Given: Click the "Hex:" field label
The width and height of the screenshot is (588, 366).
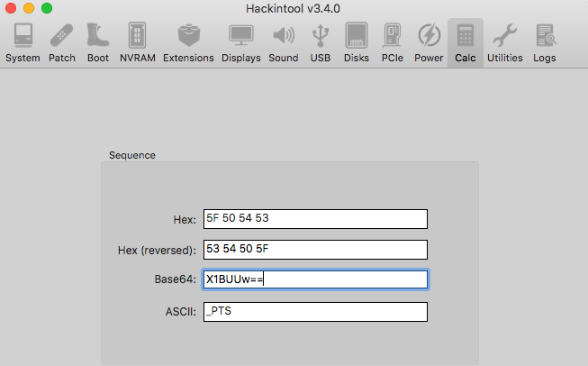Looking at the screenshot, I should pos(185,220).
